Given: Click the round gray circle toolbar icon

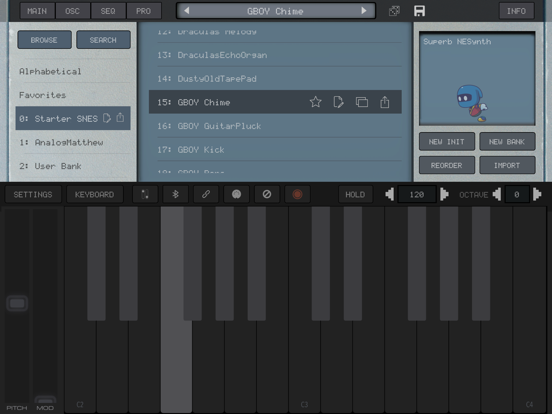Looking at the screenshot, I should pyautogui.click(x=237, y=194).
